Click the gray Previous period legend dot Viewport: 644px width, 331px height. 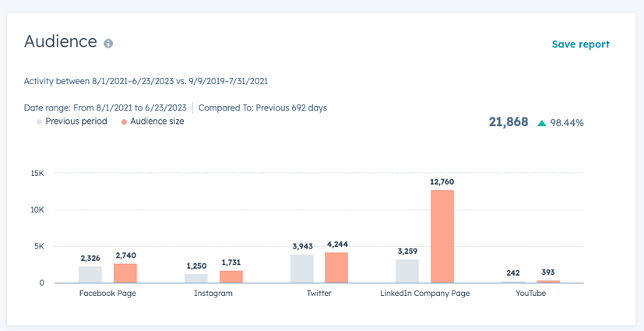pos(39,122)
